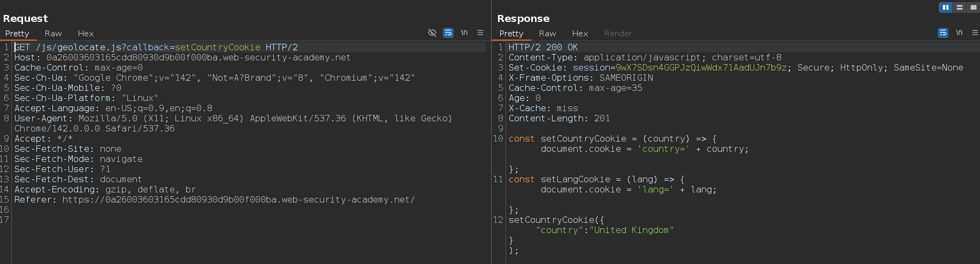Switch to combined tabbed layout view
The width and height of the screenshot is (980, 264).
point(973,7)
